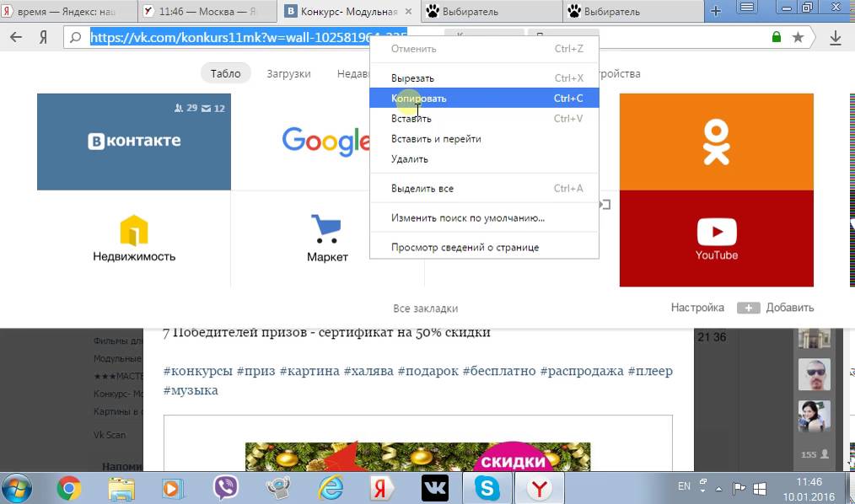Click the #плеер hashtag
Viewport: 855px width, 504px height.
pyautogui.click(x=650, y=371)
